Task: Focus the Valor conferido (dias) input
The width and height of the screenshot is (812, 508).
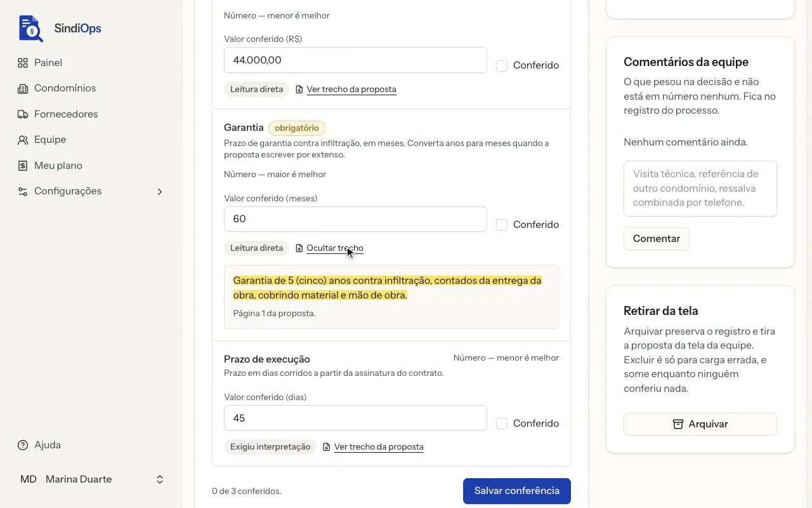Action: (355, 418)
